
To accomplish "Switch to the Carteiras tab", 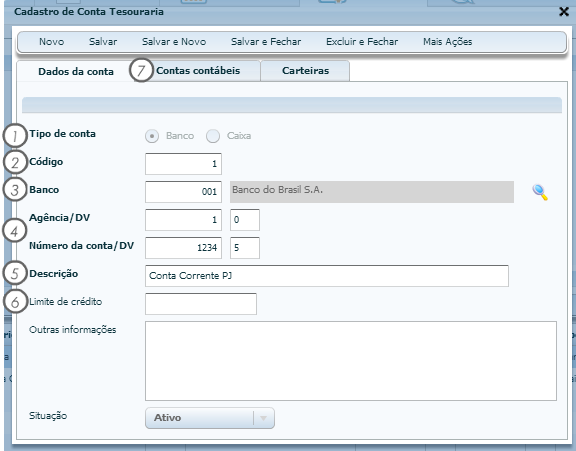I will tap(305, 71).
